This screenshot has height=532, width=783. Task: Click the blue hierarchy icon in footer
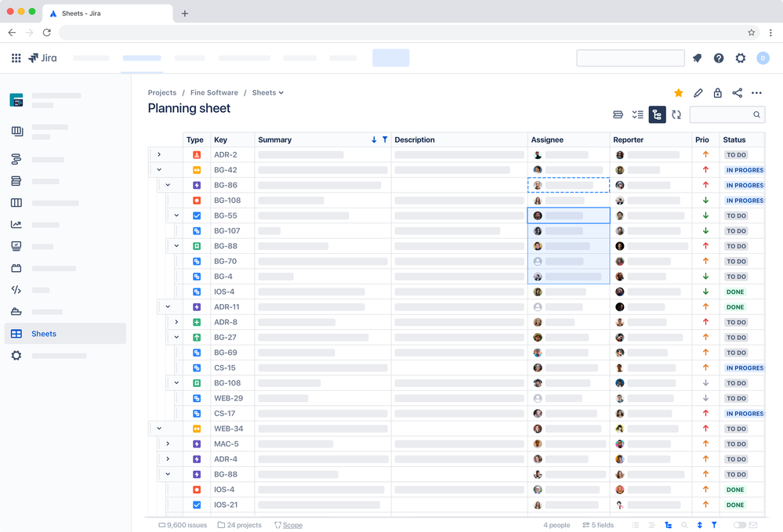tap(668, 525)
